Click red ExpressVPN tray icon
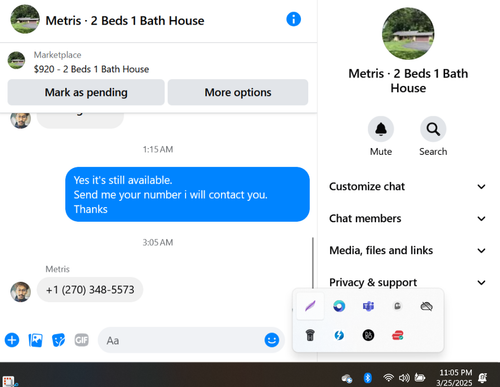Viewport: 500px width, 387px height. 397,335
